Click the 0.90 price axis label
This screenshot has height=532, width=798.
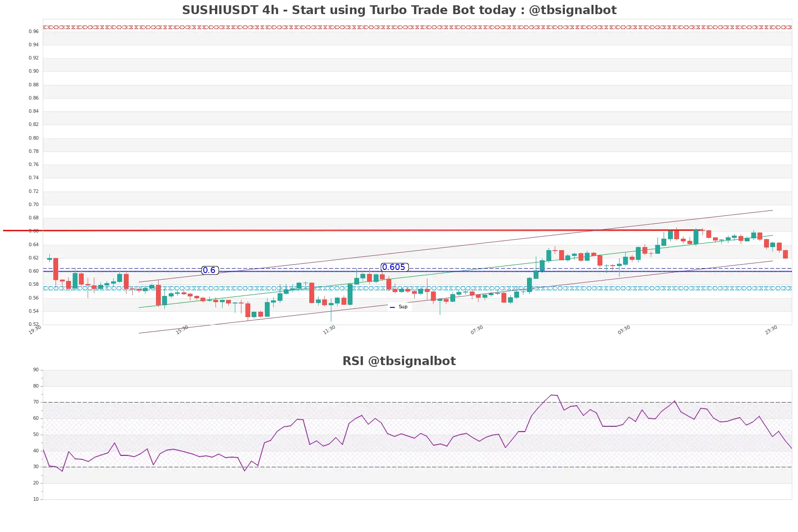pyautogui.click(x=33, y=71)
